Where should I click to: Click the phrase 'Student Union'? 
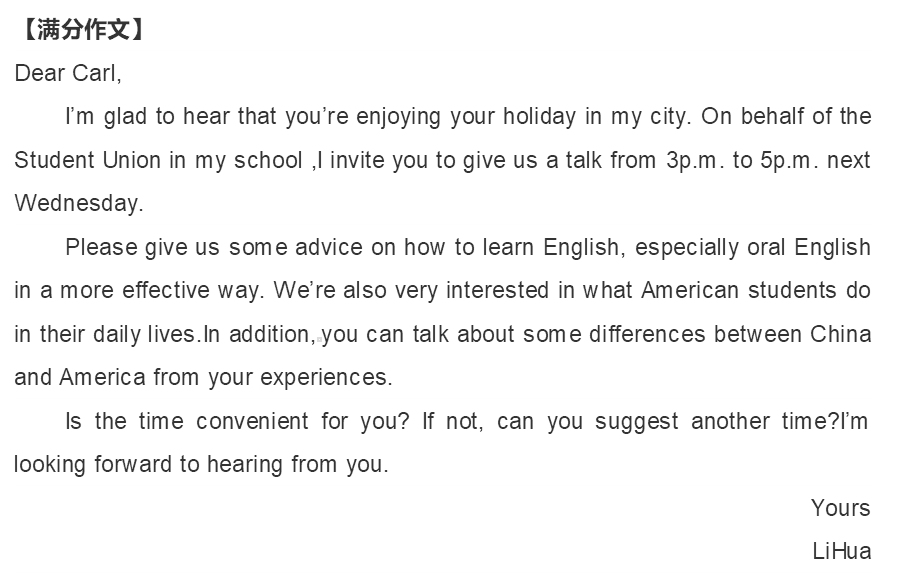tap(87, 160)
